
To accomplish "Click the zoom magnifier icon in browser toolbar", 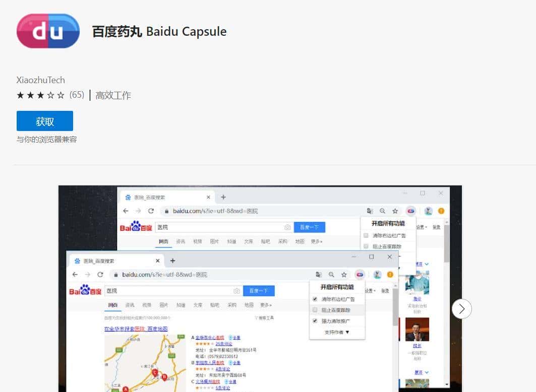I will (331, 275).
